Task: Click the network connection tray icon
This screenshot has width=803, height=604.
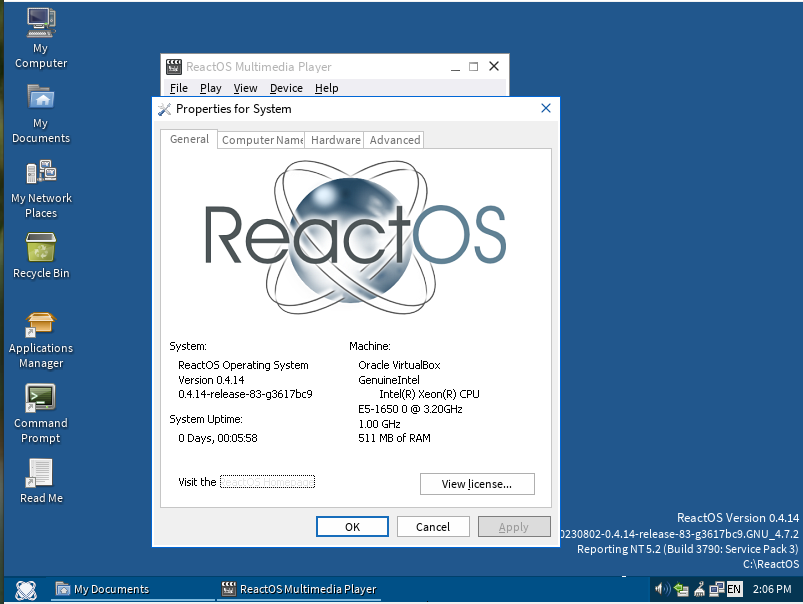Action: (x=716, y=589)
